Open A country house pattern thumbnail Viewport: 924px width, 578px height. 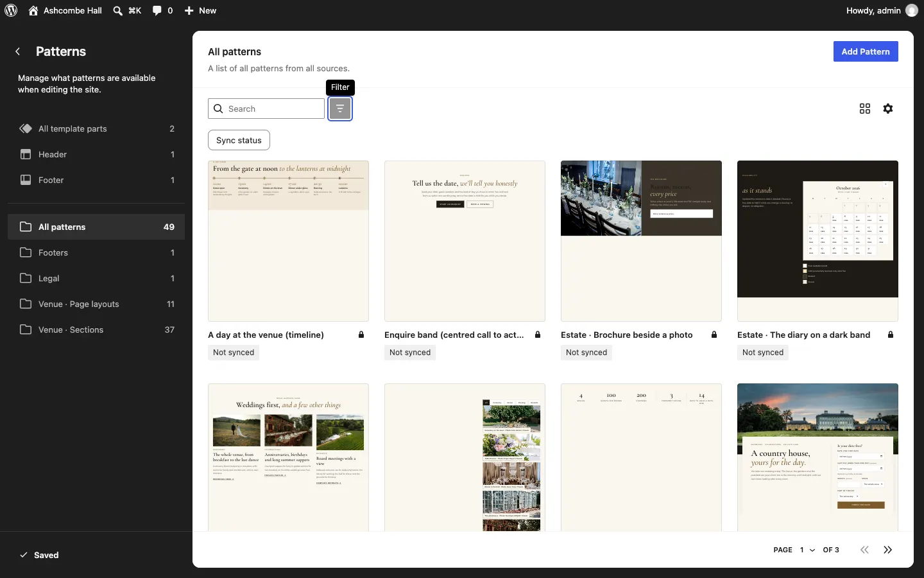tap(817, 457)
